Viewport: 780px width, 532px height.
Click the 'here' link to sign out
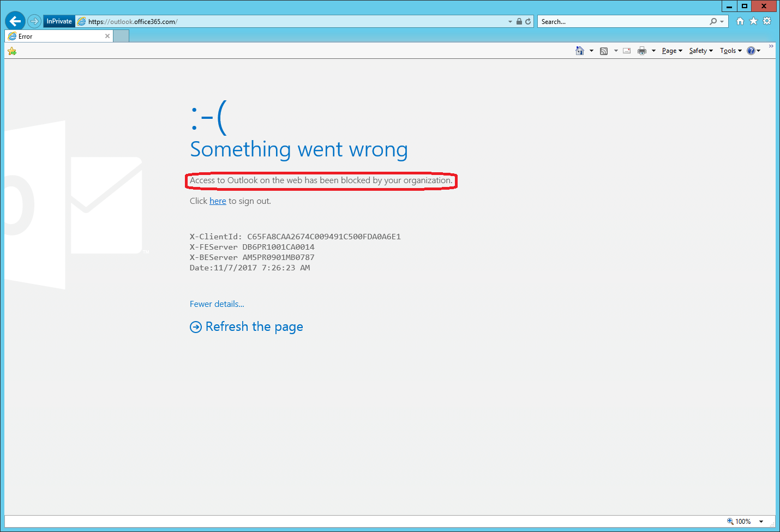click(218, 201)
